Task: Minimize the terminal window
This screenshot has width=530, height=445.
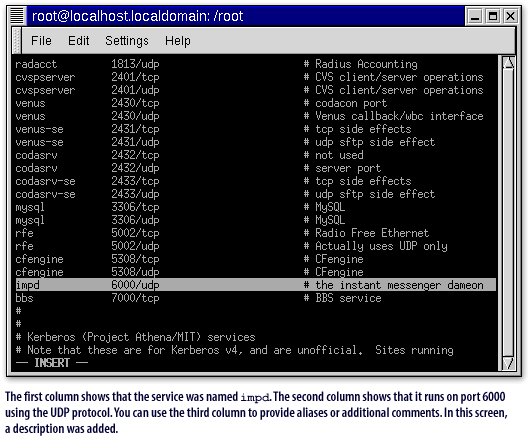Action: 475,16
